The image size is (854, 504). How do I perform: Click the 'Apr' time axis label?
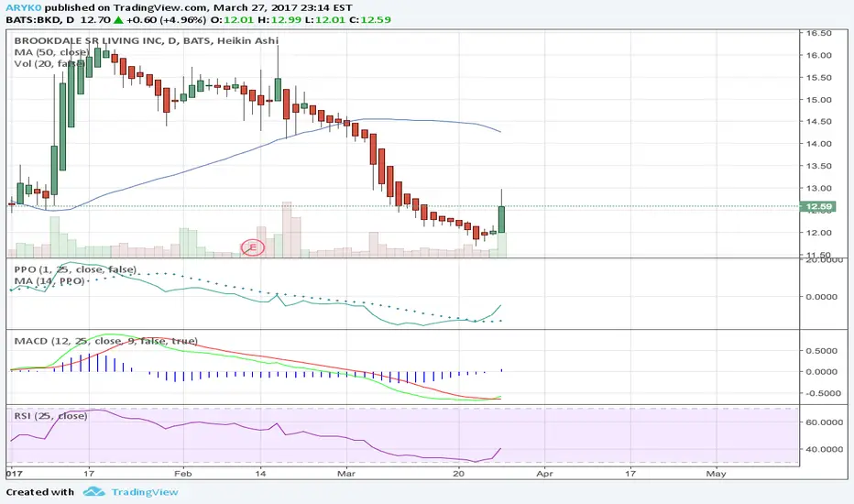[544, 474]
